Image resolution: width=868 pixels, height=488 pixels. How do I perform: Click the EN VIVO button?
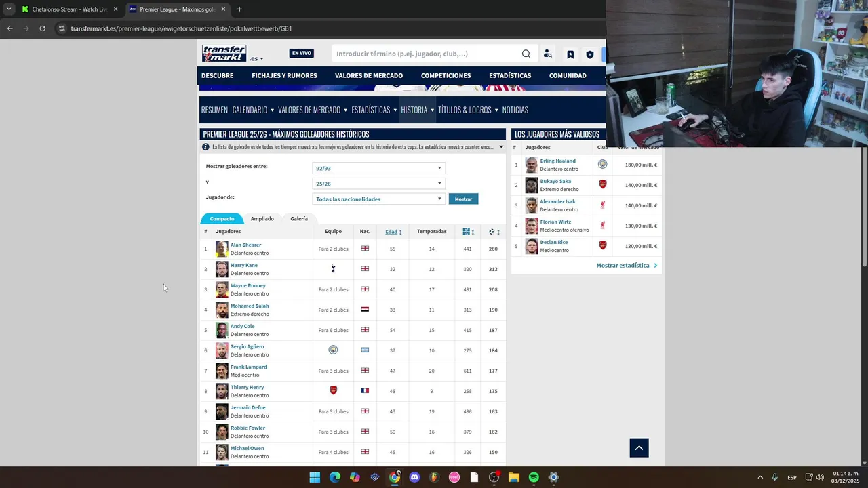302,53
